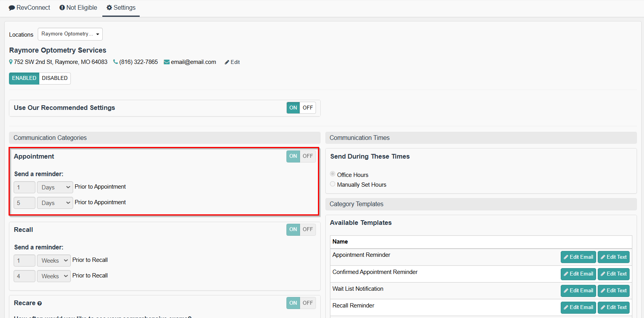
Task: Click the envelope icon beside email@email.com
Action: pyautogui.click(x=167, y=62)
